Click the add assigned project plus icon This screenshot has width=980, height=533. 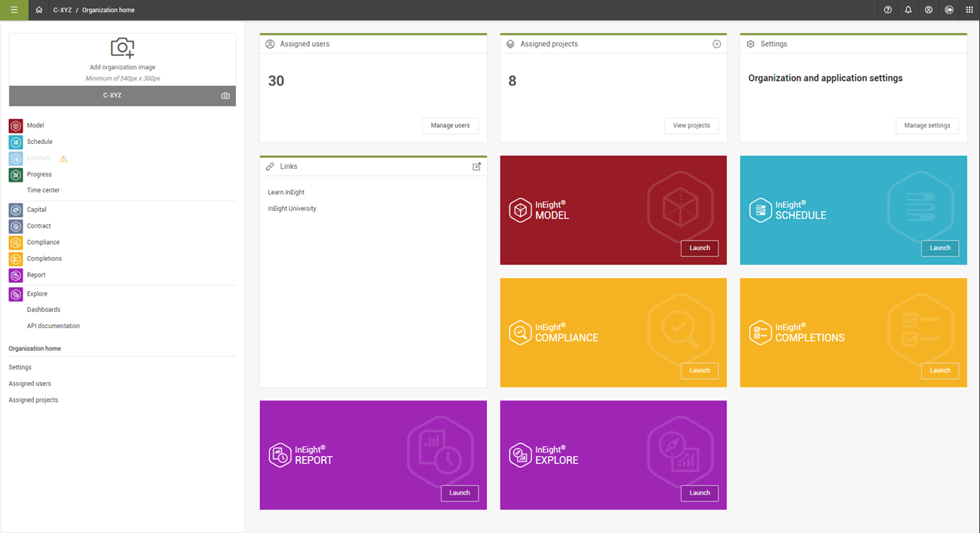pyautogui.click(x=716, y=44)
